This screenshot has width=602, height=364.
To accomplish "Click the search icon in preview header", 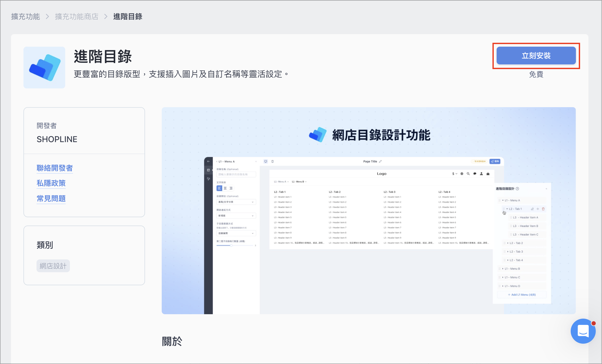I will point(468,174).
